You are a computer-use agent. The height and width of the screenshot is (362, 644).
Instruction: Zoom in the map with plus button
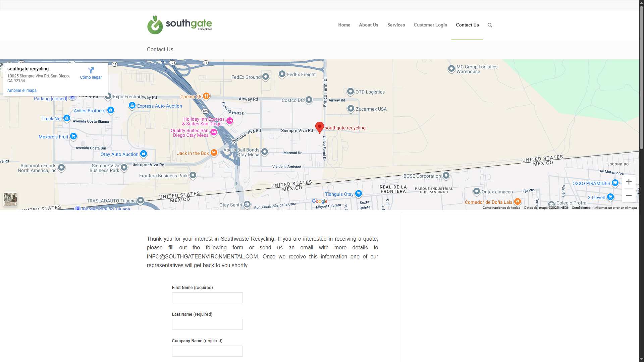tap(629, 182)
